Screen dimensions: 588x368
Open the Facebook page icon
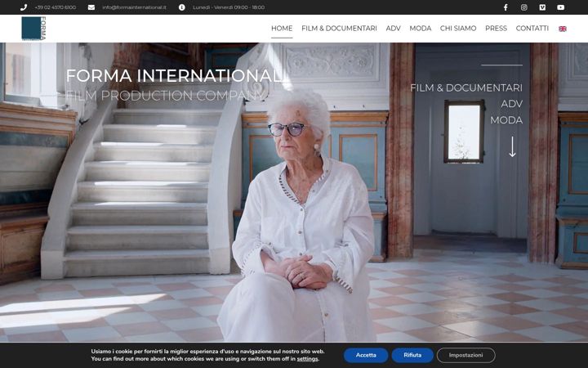[506, 7]
